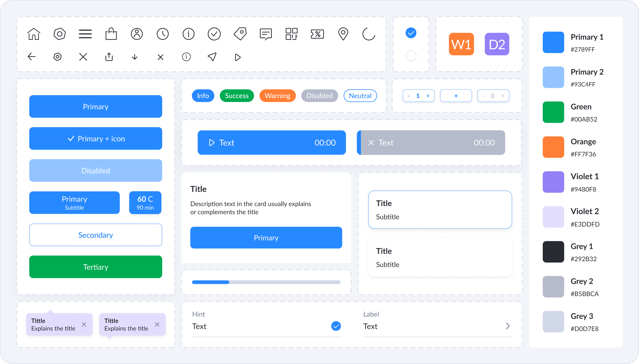The width and height of the screenshot is (639, 364).
Task: Click the discount coupon percent icon
Action: (317, 34)
